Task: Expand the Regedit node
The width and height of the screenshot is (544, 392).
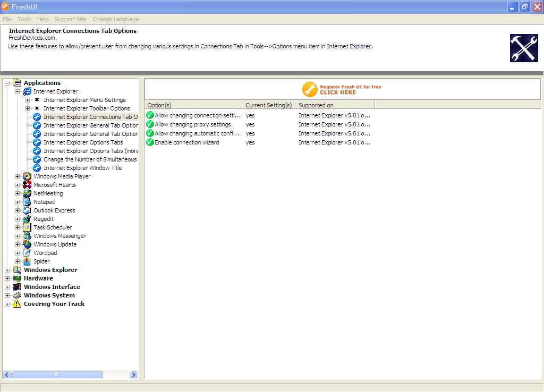Action: point(17,219)
